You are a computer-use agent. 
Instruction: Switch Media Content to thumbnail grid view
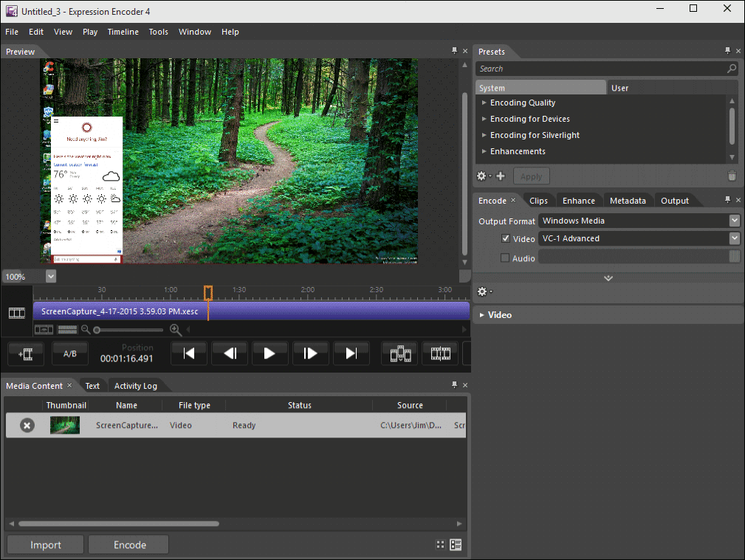(x=440, y=544)
